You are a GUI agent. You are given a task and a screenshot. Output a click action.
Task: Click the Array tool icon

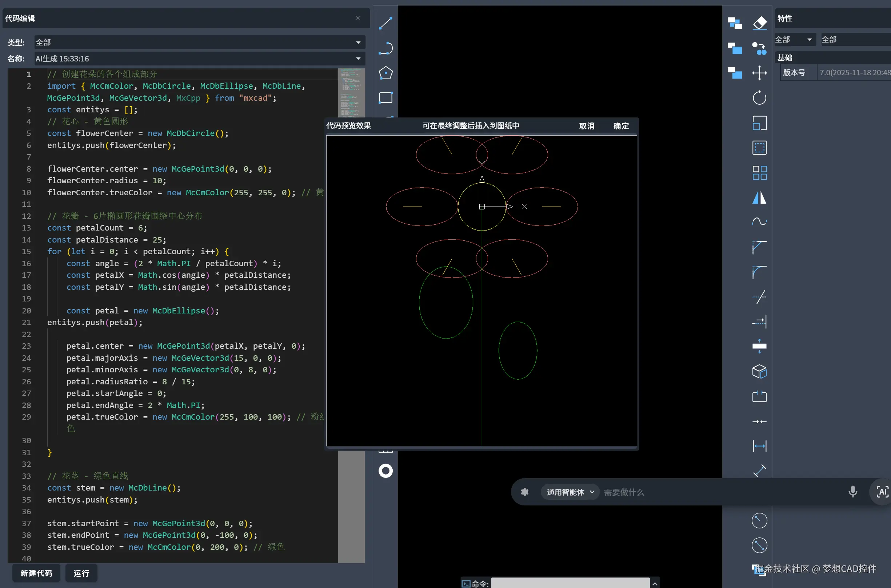tap(759, 173)
